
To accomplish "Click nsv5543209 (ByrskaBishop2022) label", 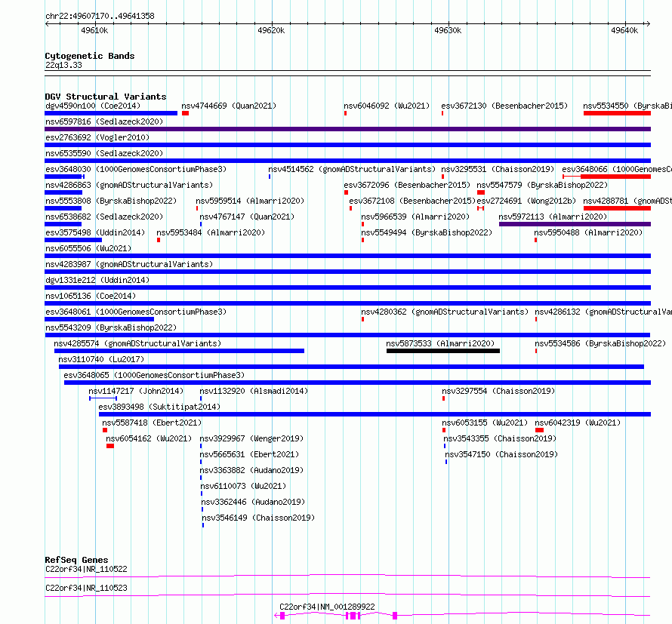I will tap(110, 327).
